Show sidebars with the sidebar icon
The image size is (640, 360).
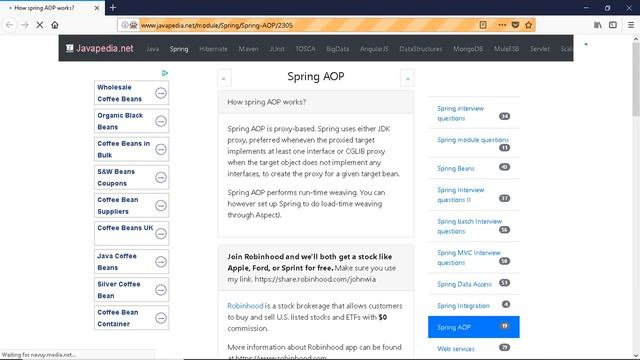(x=613, y=25)
